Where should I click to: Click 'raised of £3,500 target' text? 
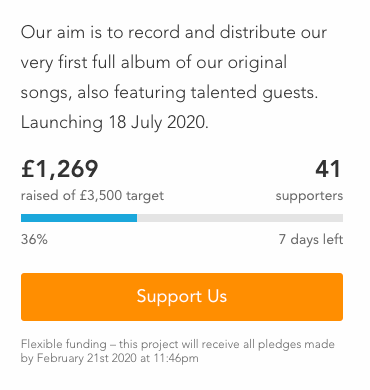[x=92, y=196]
